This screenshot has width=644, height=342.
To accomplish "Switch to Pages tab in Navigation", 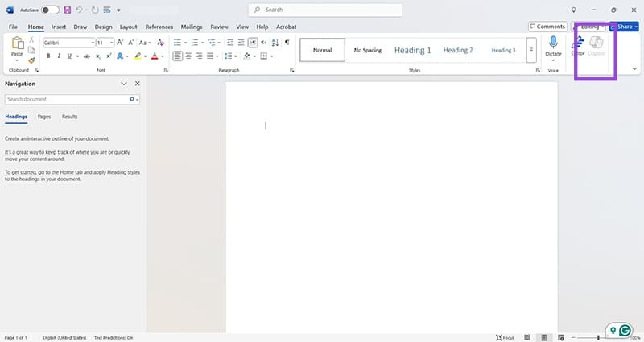I will pos(43,117).
